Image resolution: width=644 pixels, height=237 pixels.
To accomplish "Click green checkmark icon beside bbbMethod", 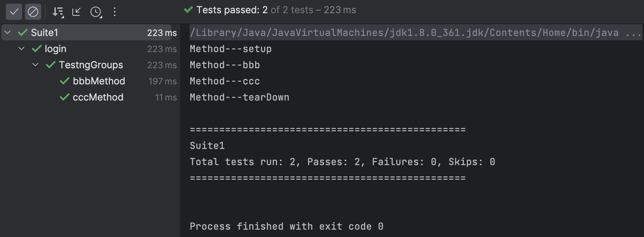I will click(x=65, y=81).
